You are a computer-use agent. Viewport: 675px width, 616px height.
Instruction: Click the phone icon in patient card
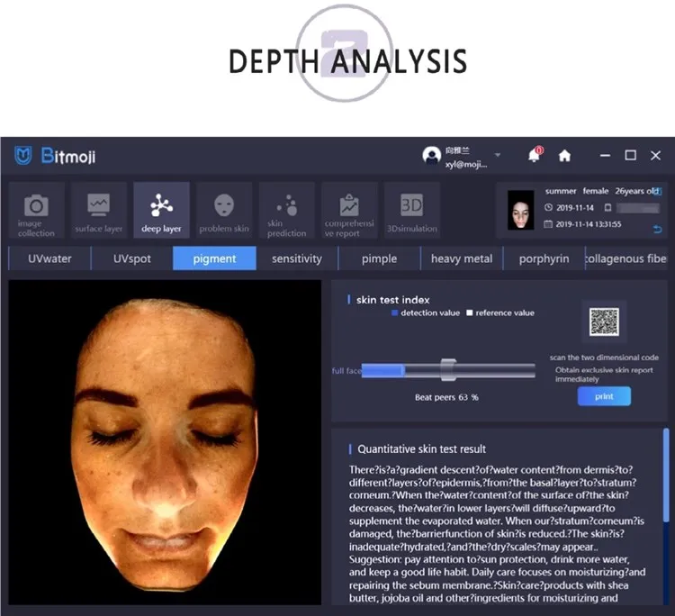[x=607, y=208]
